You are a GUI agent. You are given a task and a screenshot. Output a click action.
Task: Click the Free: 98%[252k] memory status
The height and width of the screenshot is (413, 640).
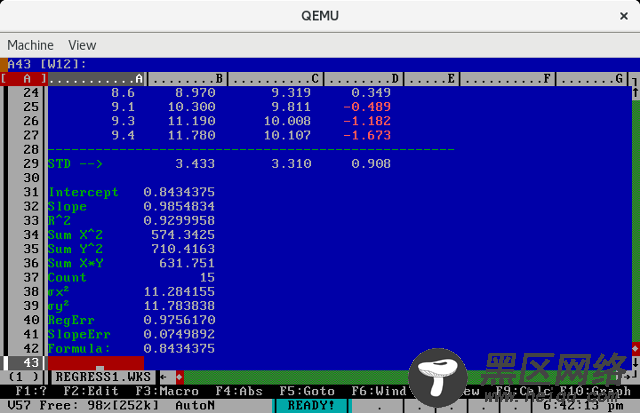pos(99,405)
